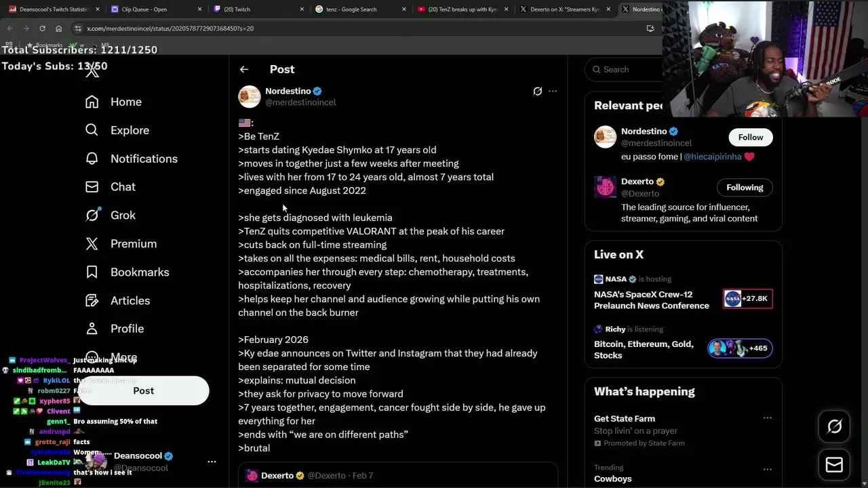Open @hiecaipirinha mention link
The height and width of the screenshot is (488, 868).
713,157
